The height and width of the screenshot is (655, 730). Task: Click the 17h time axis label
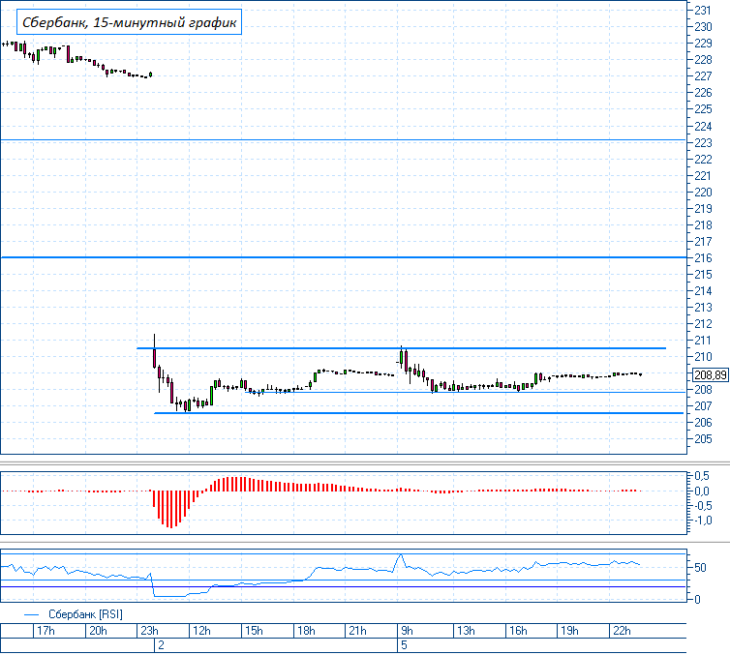coord(46,631)
